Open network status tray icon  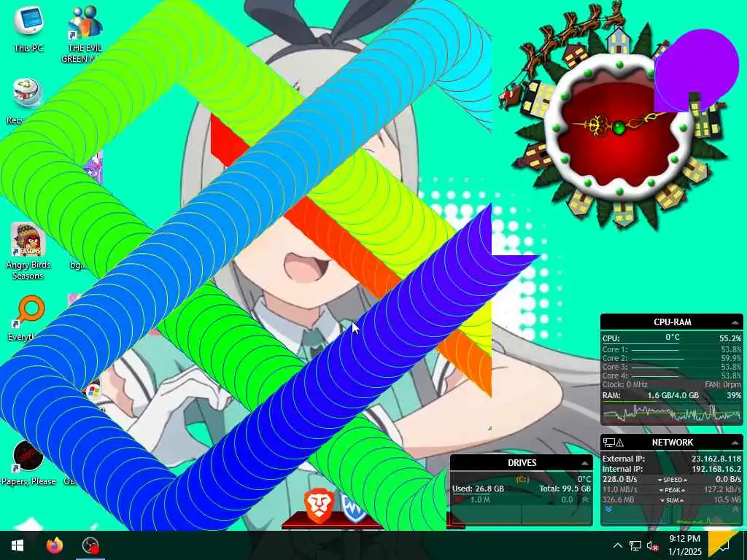click(x=635, y=545)
